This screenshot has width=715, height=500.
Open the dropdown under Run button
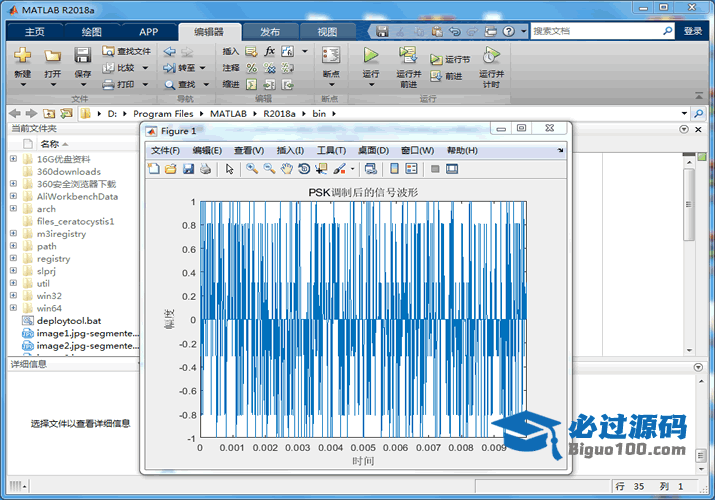pos(371,85)
